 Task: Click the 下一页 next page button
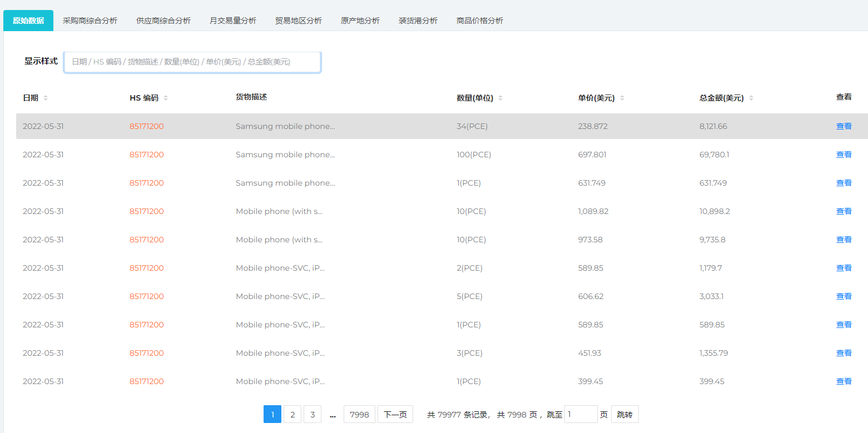tap(395, 414)
